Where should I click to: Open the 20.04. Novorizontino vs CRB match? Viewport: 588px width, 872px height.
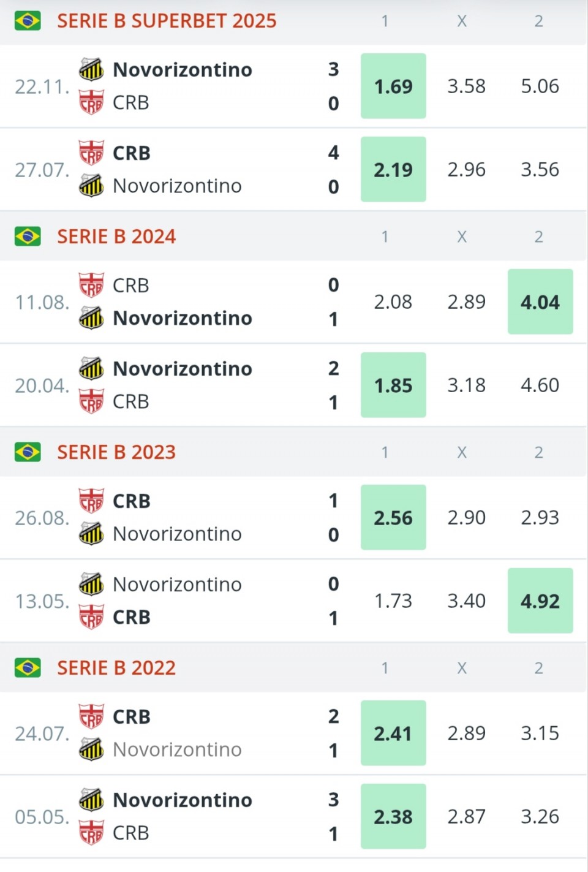click(183, 385)
